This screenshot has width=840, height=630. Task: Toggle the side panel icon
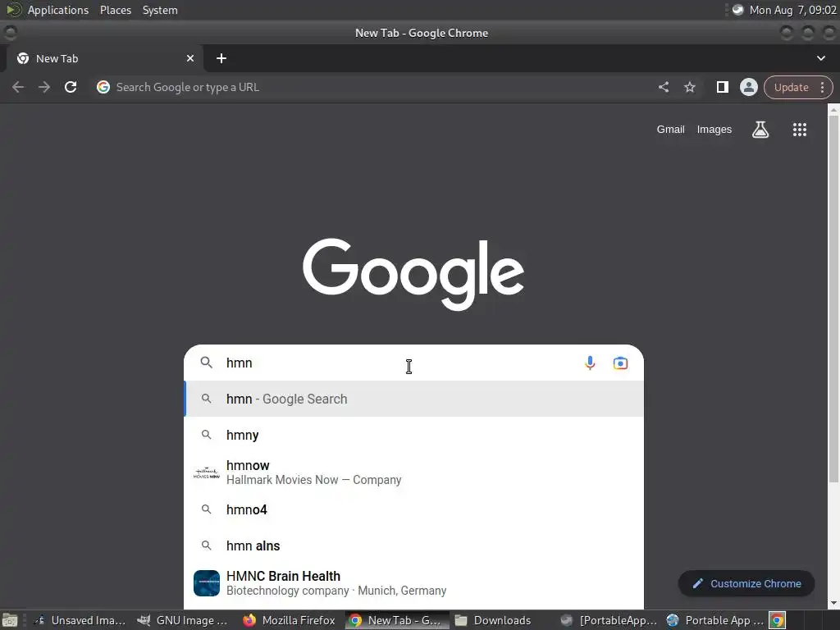(722, 87)
